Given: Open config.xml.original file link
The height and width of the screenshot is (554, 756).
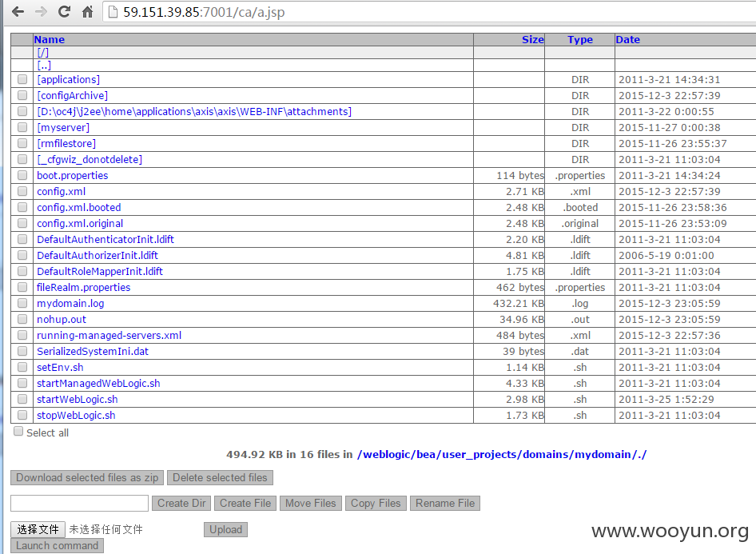Looking at the screenshot, I should pos(80,223).
